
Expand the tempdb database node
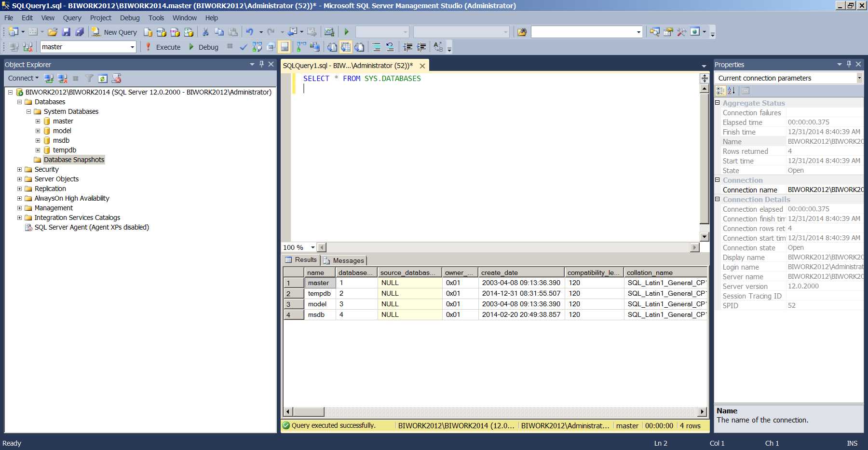38,150
